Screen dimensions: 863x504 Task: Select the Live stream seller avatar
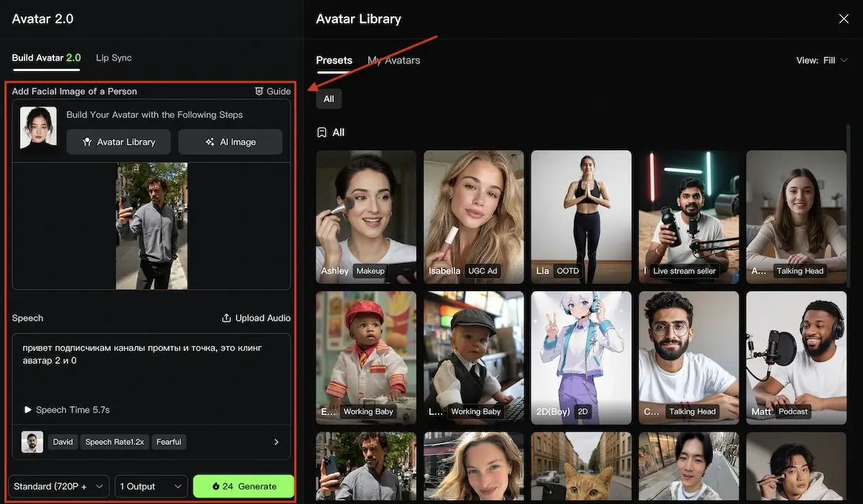coord(688,216)
